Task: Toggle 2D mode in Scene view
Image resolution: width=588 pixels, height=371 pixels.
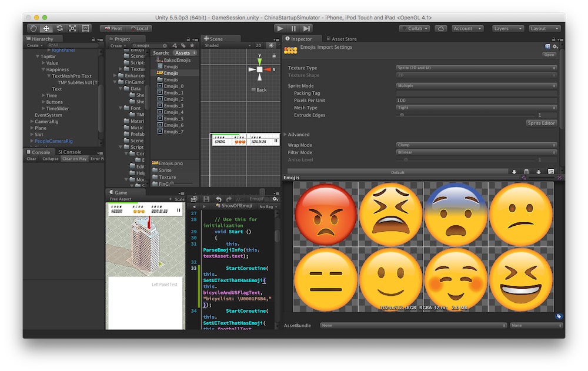Action: click(258, 45)
